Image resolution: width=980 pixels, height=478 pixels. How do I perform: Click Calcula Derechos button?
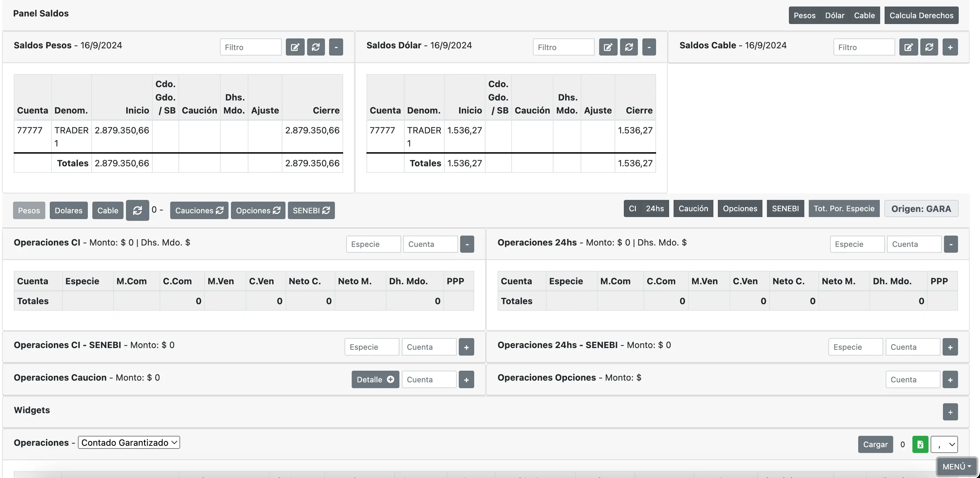(x=921, y=15)
